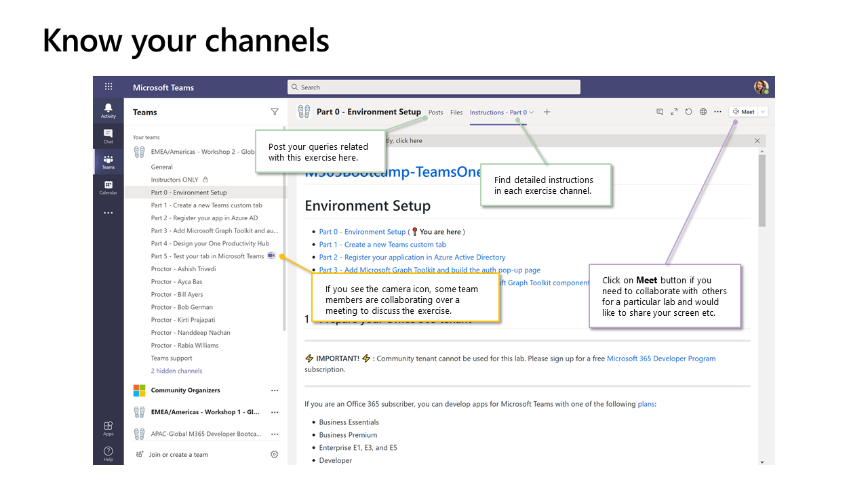The image size is (868, 488).
Task: Expand the Instructions - Part 0 tab chevron
Action: coord(532,113)
